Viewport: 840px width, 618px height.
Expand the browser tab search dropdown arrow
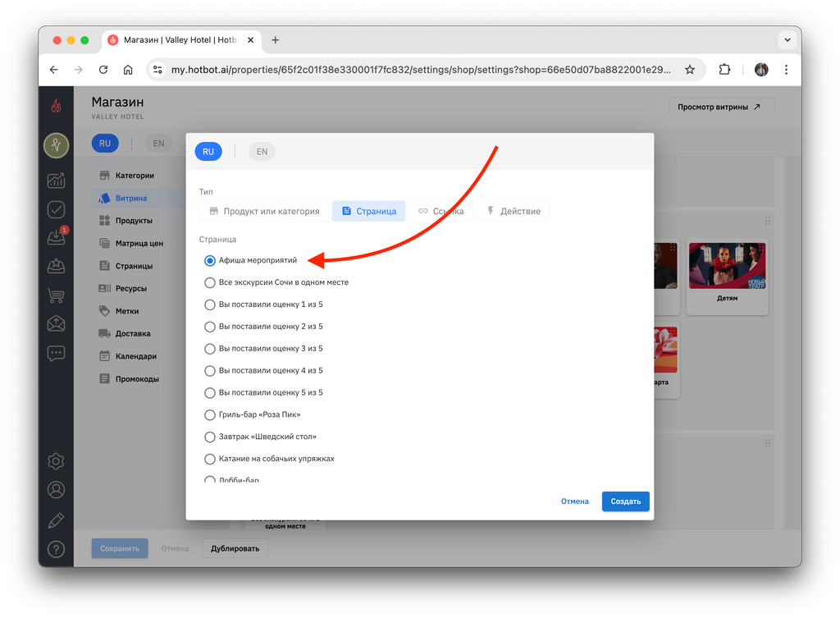click(787, 39)
